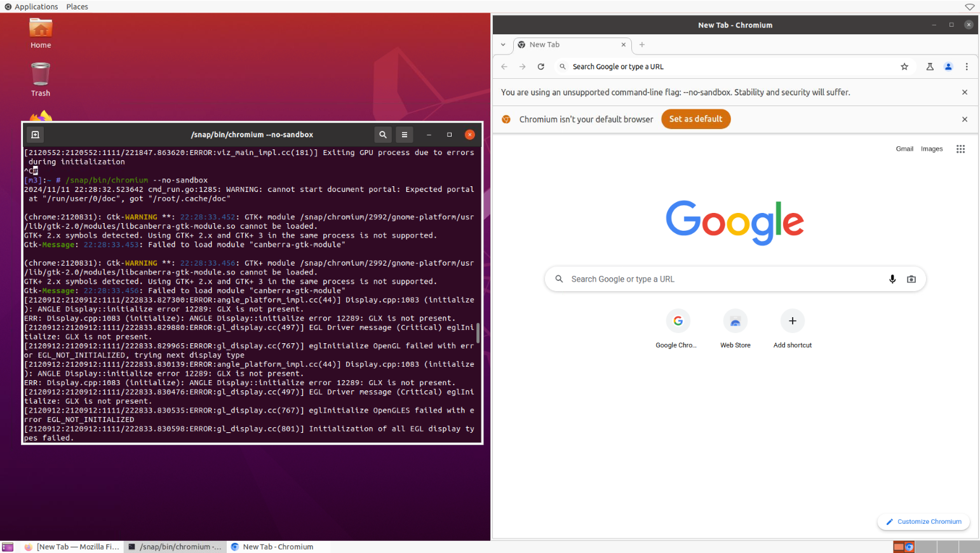This screenshot has width=980, height=553.
Task: Switch to Mozilla Firefox taskbar entry
Action: 72,547
